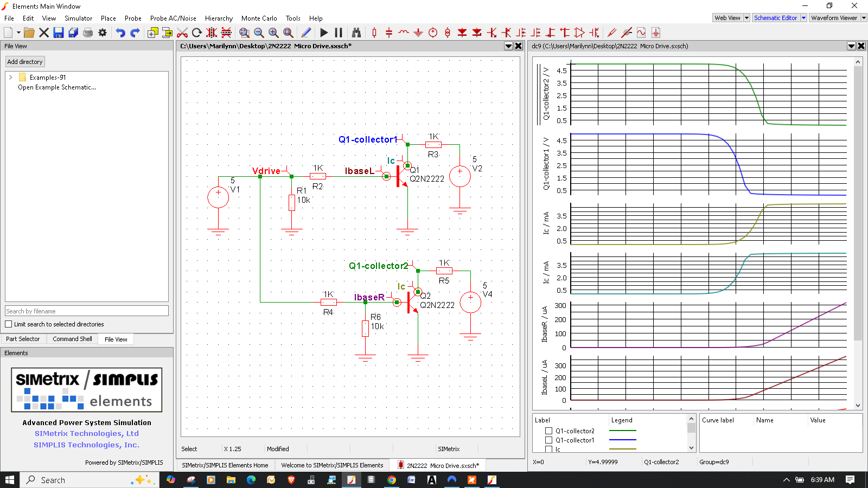
Task: Open the SIMPLIS Technologies, Inc. link
Action: point(87,445)
